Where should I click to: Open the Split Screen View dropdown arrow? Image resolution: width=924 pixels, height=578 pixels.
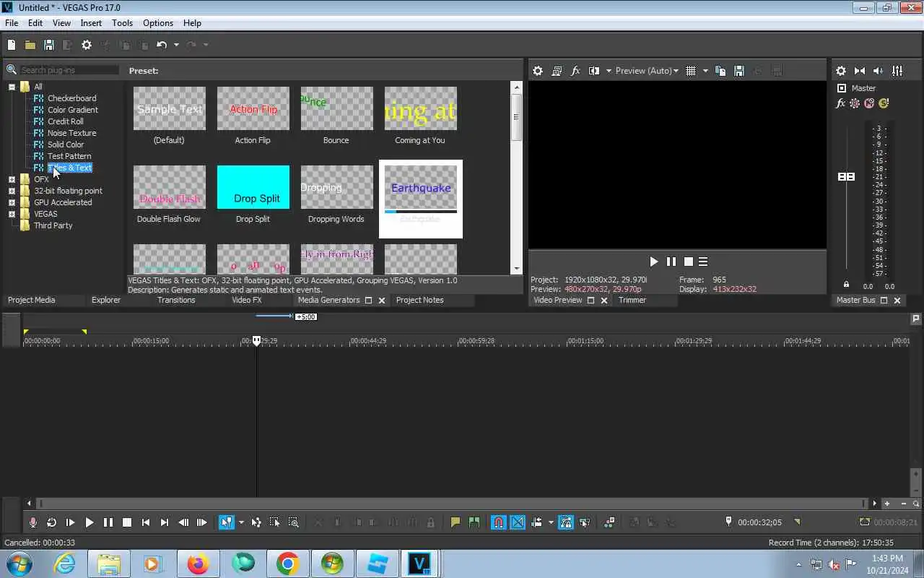click(x=609, y=71)
